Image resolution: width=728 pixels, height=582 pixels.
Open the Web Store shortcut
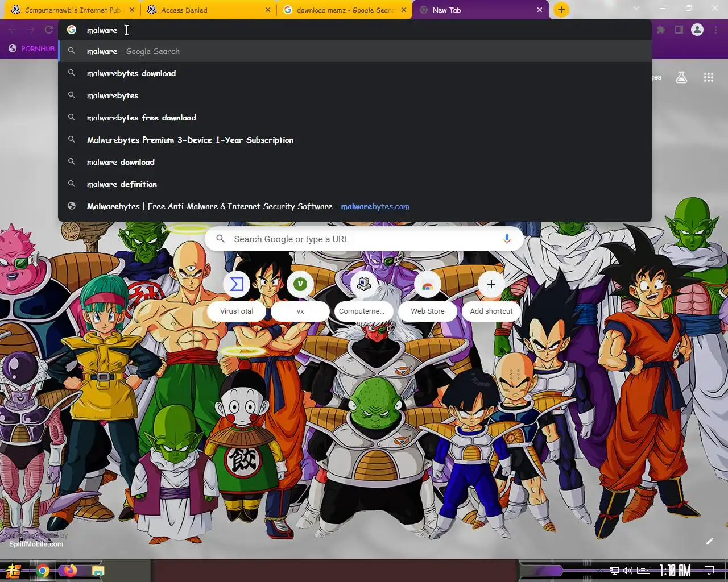428,297
